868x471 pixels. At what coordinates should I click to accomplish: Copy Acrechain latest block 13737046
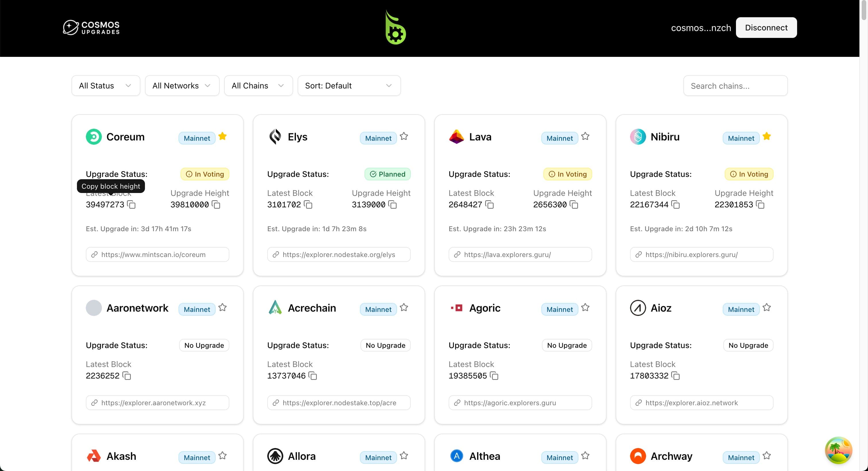[x=313, y=376]
